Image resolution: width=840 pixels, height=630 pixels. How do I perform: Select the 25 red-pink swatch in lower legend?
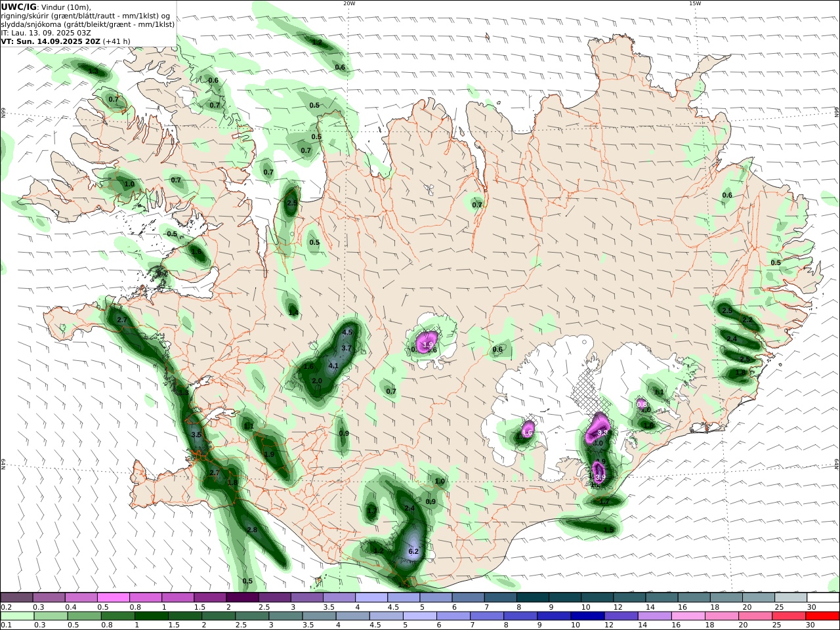click(788, 616)
